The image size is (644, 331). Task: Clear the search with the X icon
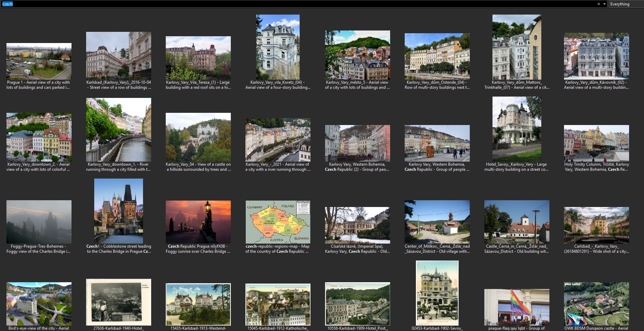tap(599, 4)
